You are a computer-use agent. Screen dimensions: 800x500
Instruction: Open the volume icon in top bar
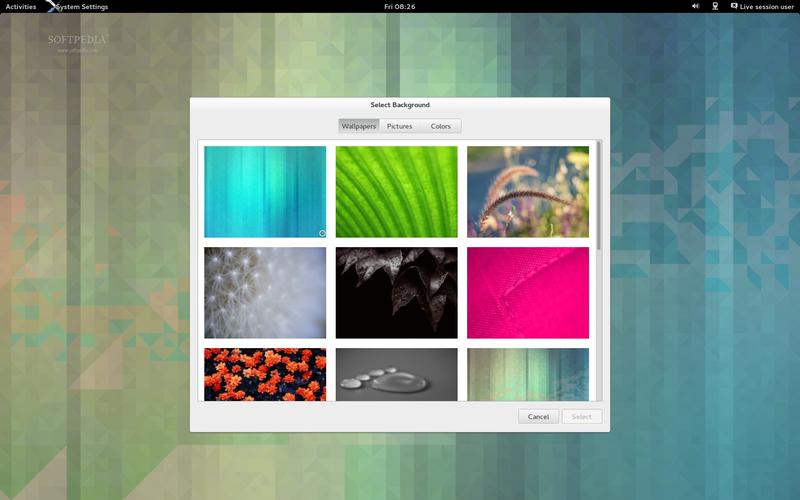pos(696,6)
